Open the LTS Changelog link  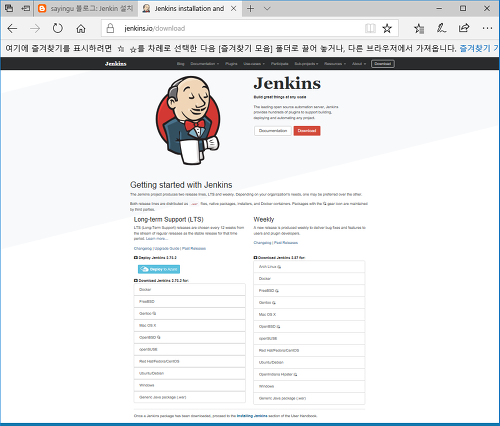pyautogui.click(x=143, y=249)
